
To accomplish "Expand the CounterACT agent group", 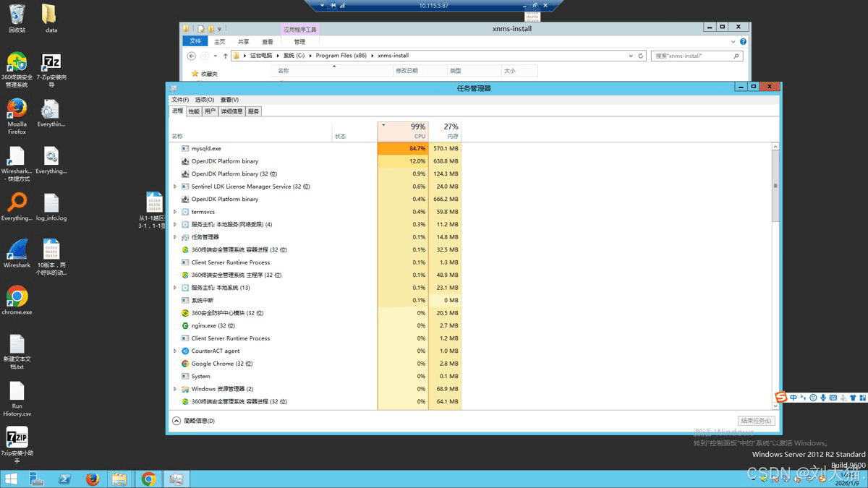I will point(175,351).
